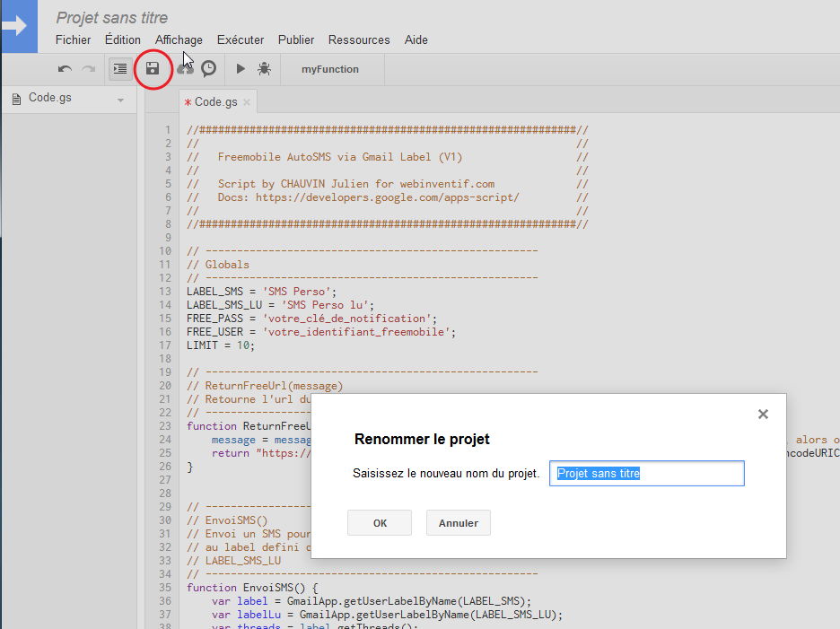Undo the last edit

65,69
